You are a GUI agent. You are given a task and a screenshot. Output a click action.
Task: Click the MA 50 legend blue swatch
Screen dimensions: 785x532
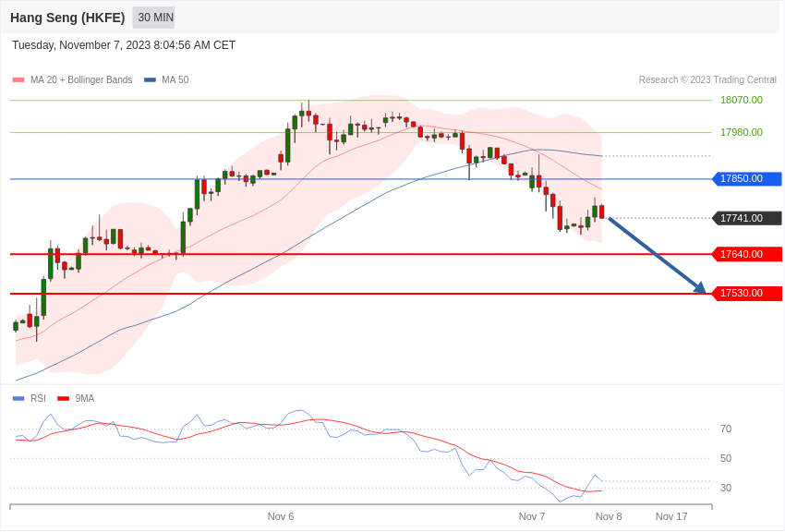click(x=150, y=80)
